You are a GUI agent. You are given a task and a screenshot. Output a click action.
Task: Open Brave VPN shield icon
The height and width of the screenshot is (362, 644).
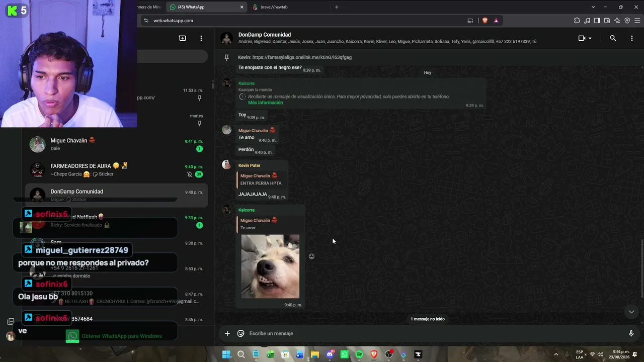click(627, 21)
